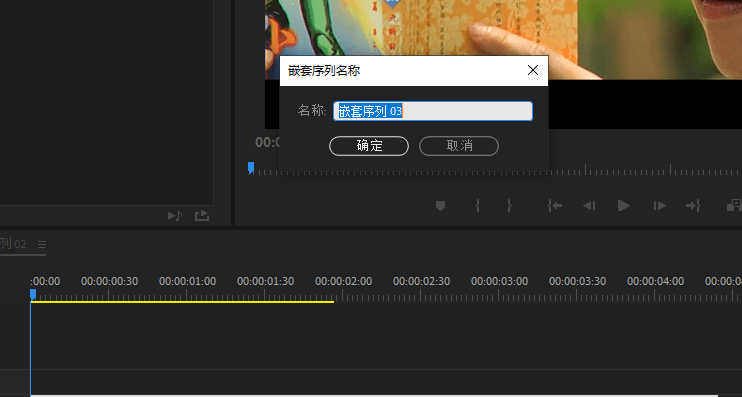
Task: Click the yellow render bar on timeline
Action: click(183, 301)
